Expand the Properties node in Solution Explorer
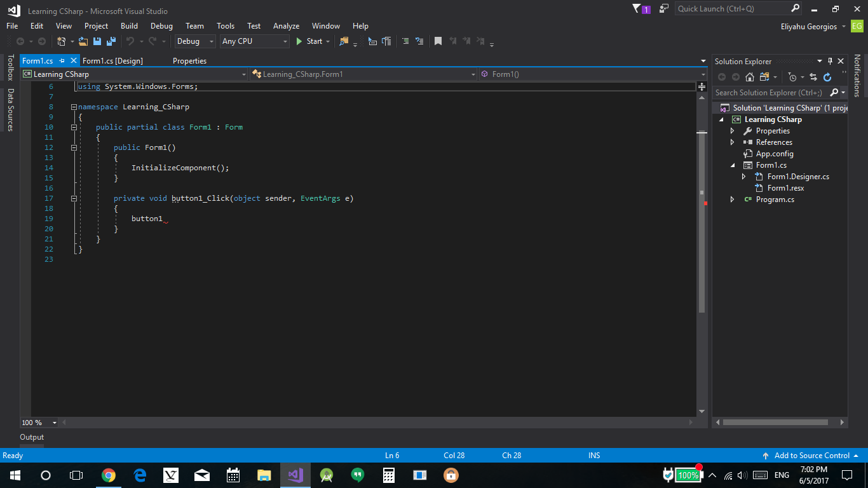This screenshot has width=868, height=488. (732, 131)
